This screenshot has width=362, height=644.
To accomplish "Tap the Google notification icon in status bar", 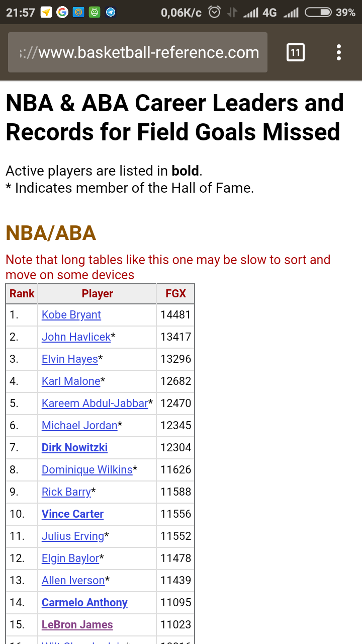I will pyautogui.click(x=62, y=13).
